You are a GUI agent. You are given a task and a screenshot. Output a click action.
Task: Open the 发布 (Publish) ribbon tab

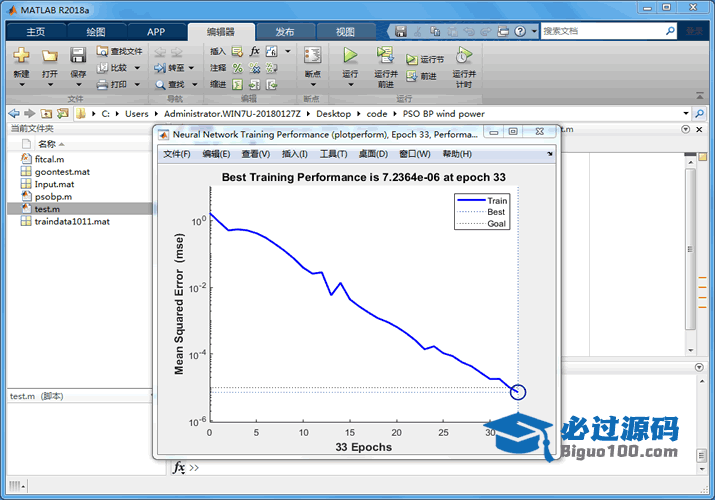point(285,31)
